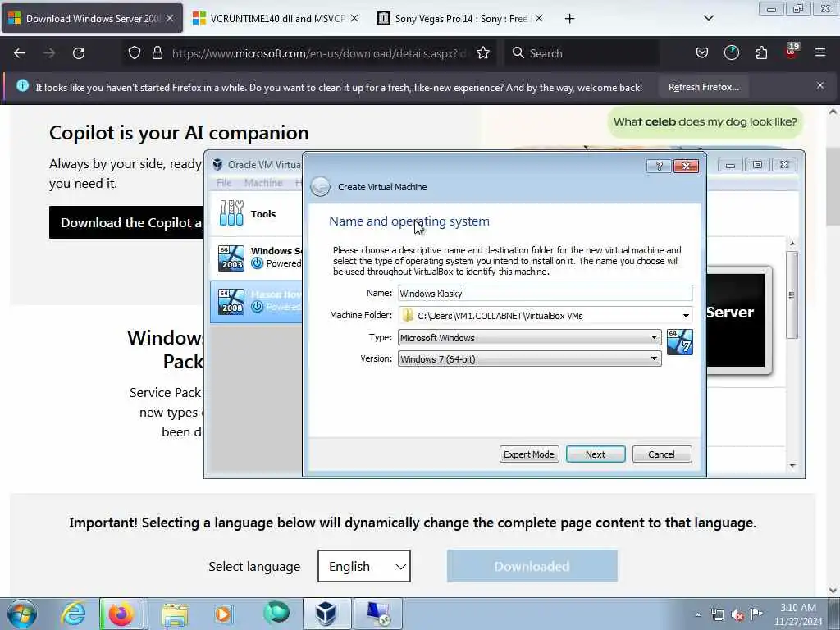Image resolution: width=840 pixels, height=630 pixels.
Task: Click Firefox taskbar icon
Action: click(x=121, y=614)
